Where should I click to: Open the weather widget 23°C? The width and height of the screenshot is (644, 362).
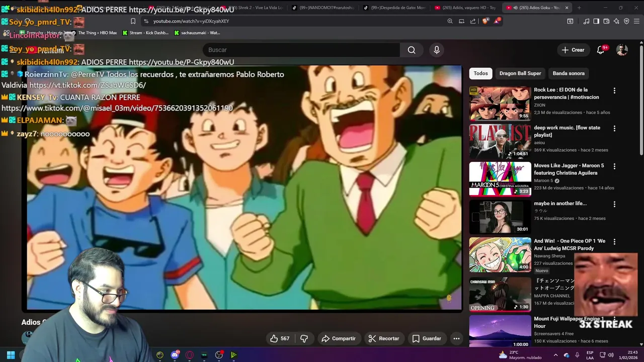(x=520, y=355)
